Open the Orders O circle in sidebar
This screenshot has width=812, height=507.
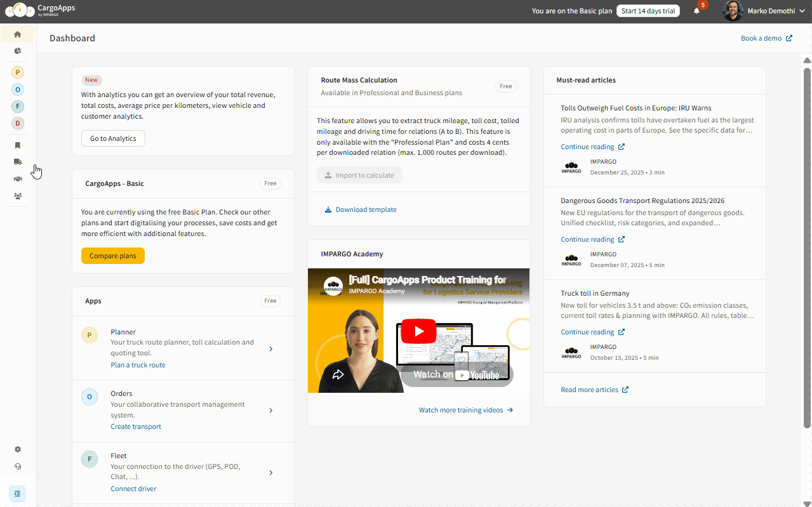18,89
